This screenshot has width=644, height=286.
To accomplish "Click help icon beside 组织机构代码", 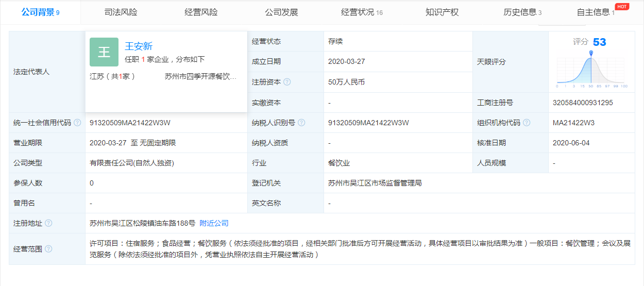I will tap(526, 123).
